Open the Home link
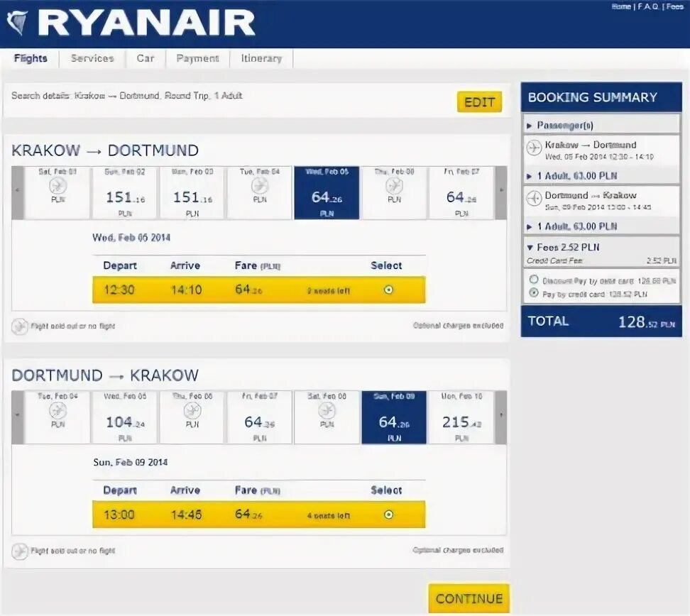This screenshot has width=690, height=616. (x=621, y=6)
